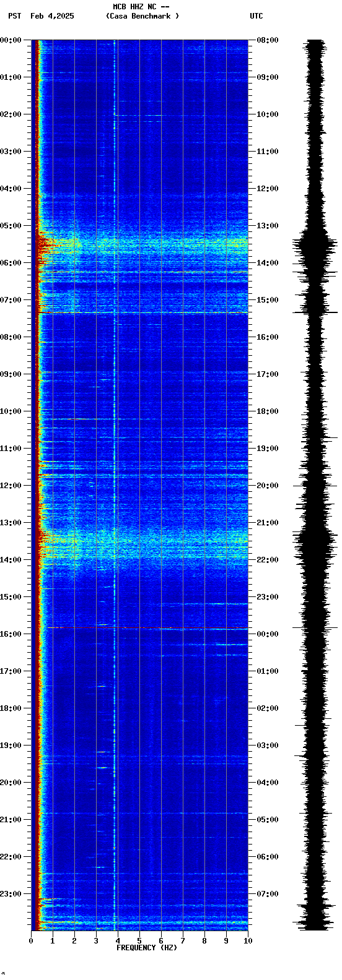342x980 pixels.
Task: Click the red horizontal event line near 16:00
Action: pos(147,628)
